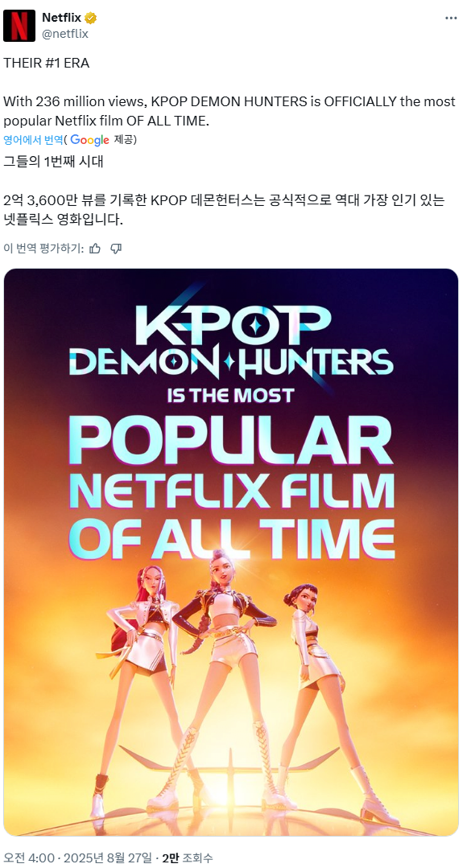Screen dimensions: 463x868
Task: Open the @netflix handle link
Action: coord(64,34)
